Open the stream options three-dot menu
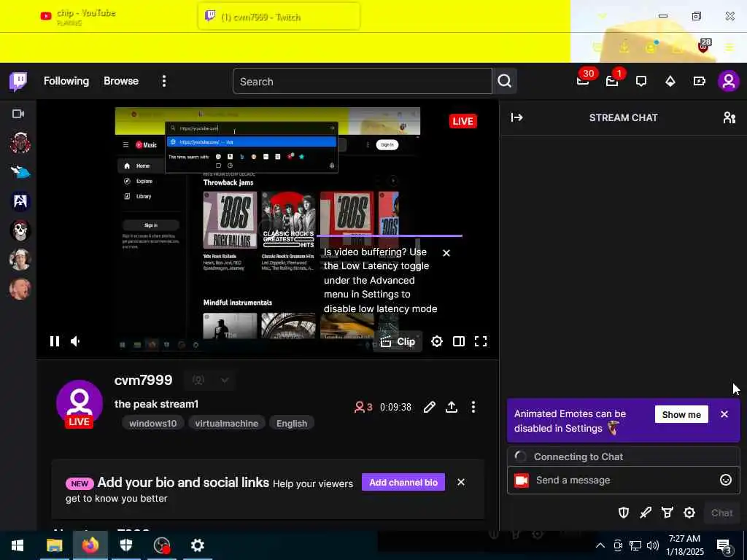This screenshot has height=560, width=747. [473, 407]
